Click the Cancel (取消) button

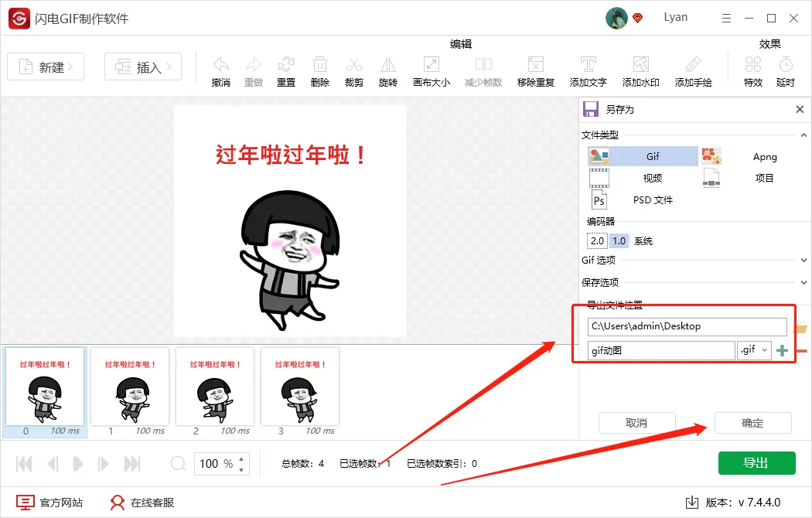click(x=637, y=423)
